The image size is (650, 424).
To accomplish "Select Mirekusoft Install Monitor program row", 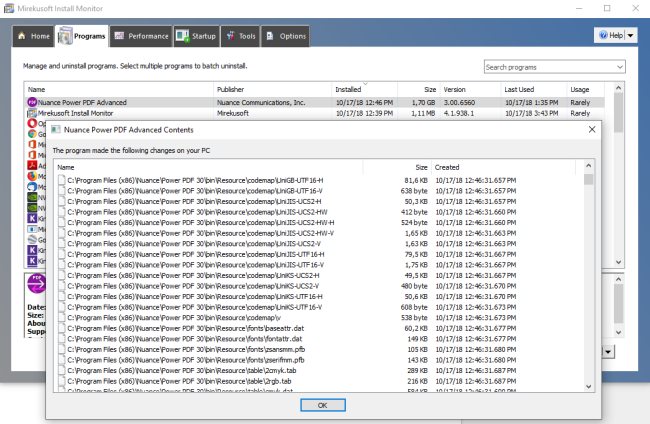I will pos(314,113).
